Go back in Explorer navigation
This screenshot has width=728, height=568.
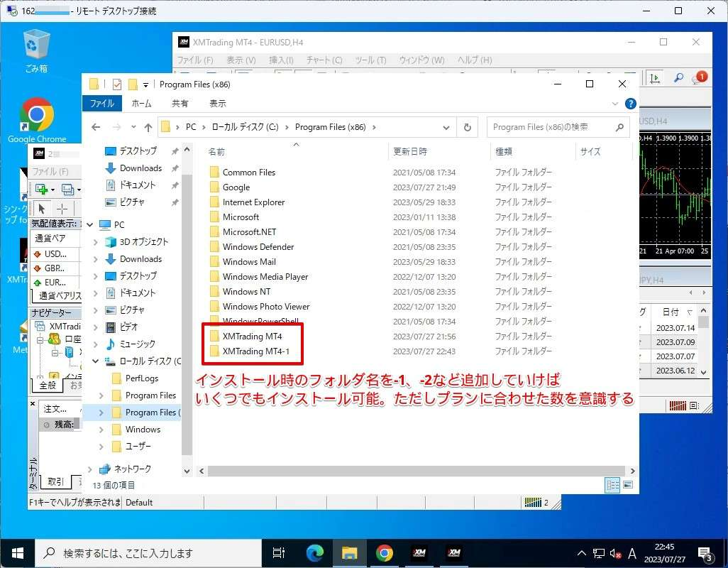tap(96, 127)
